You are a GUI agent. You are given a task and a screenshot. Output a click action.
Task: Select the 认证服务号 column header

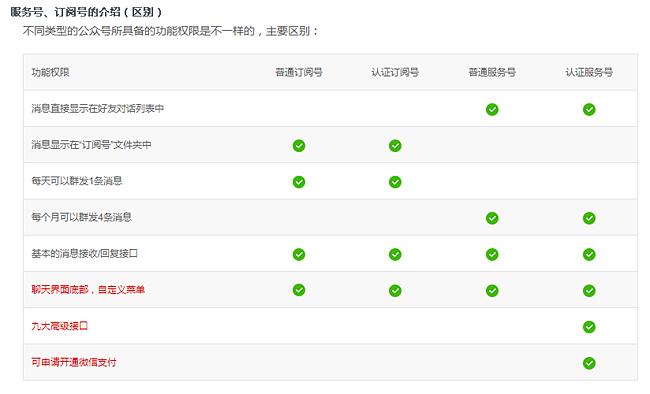point(589,72)
